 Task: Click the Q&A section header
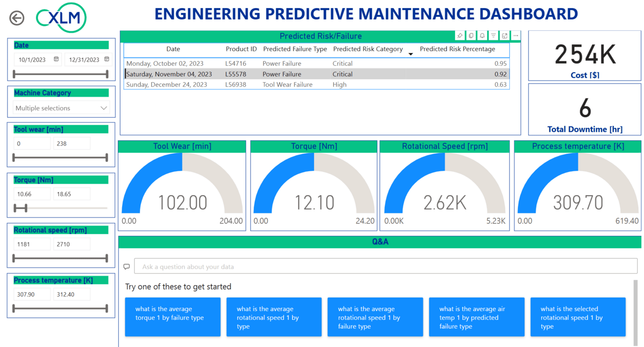point(380,242)
